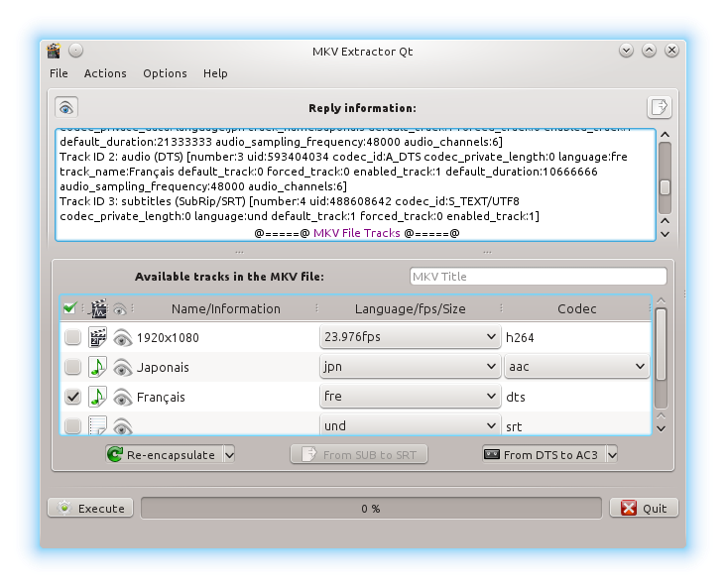The height and width of the screenshot is (588, 726).
Task: Click the 0 % progress bar
Action: [x=371, y=509]
